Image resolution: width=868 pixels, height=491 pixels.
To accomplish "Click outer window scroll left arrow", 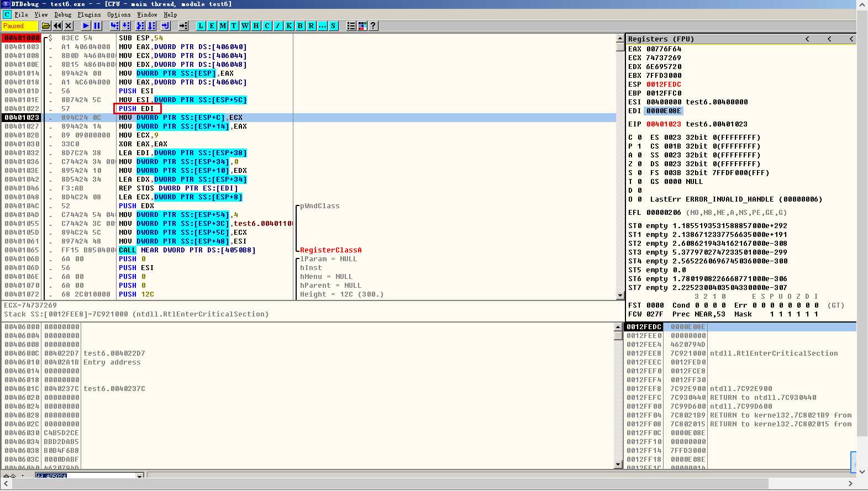I will (6, 483).
